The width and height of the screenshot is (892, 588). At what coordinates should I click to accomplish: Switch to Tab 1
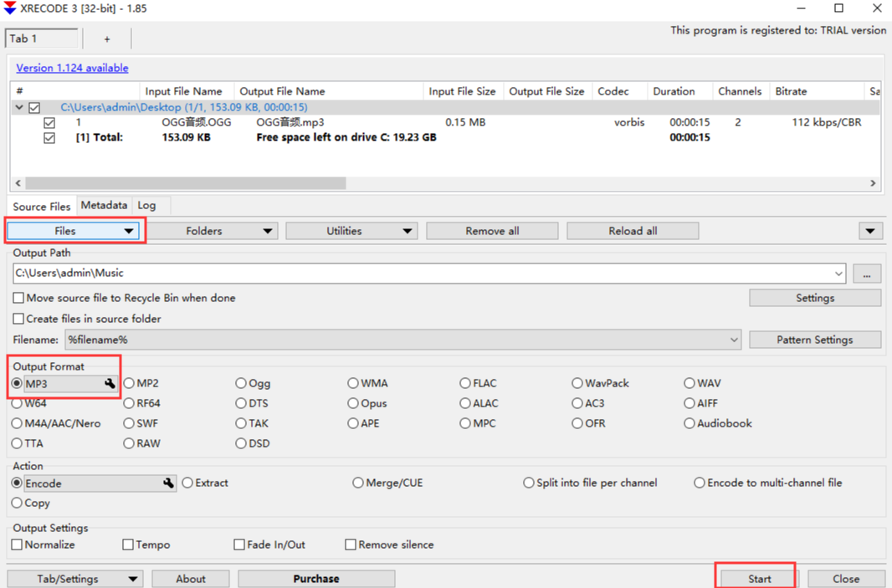pyautogui.click(x=42, y=38)
